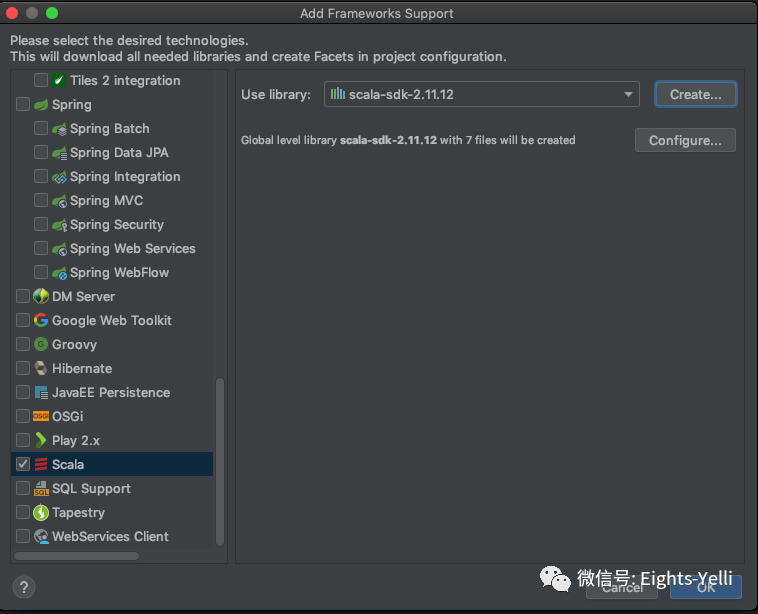Check the SQL Support checkbox
The height and width of the screenshot is (614, 758).
[x=23, y=488]
